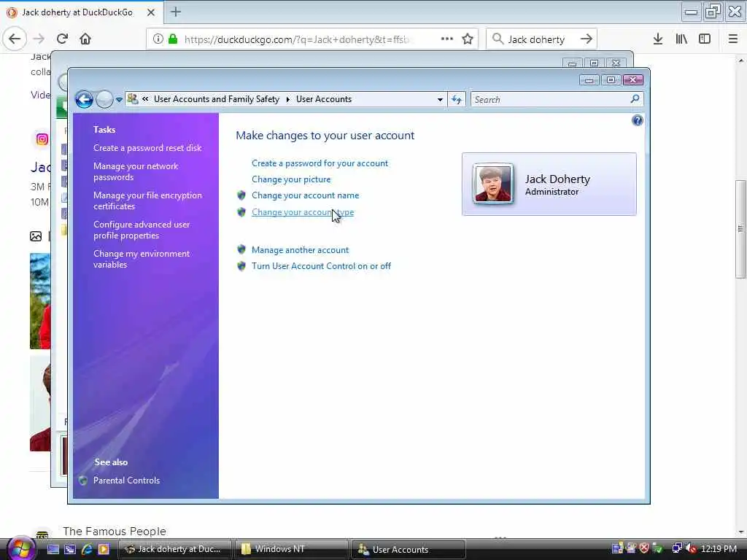Click the User Accounts breadcrumb segment
This screenshot has height=560, width=747.
click(324, 99)
